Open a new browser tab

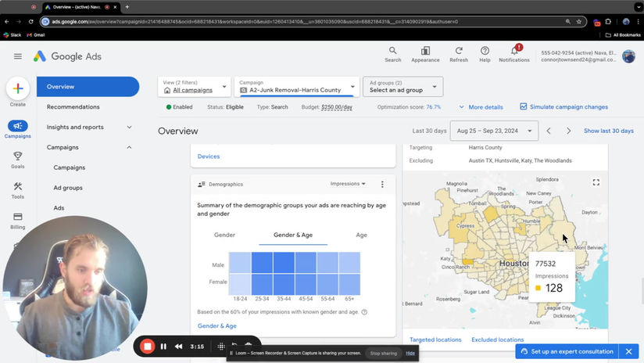[127, 7]
